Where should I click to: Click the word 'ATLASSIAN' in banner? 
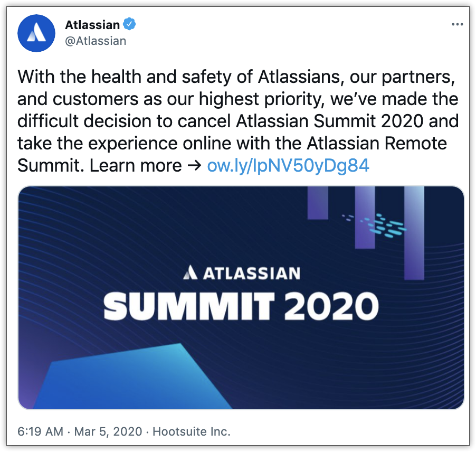251,273
